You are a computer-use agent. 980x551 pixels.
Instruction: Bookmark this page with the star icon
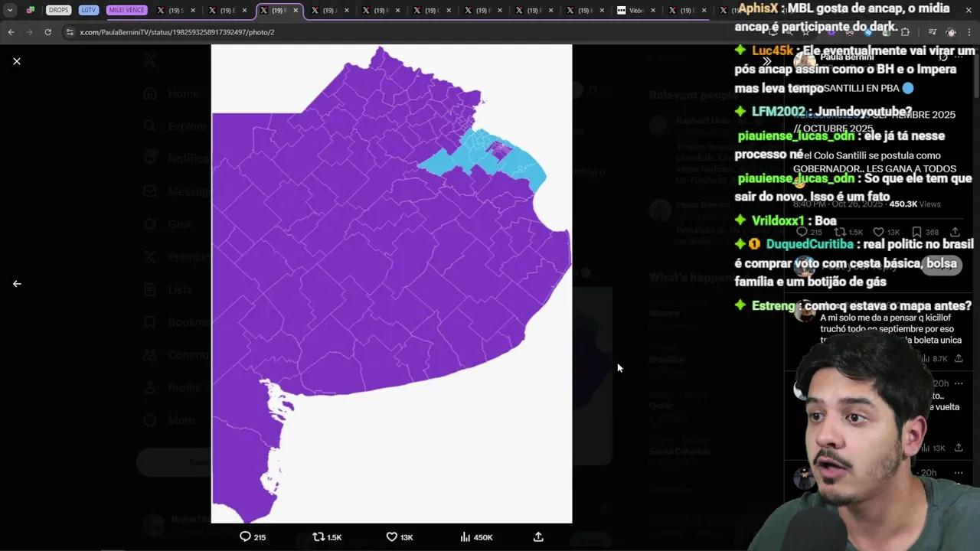coord(806,32)
